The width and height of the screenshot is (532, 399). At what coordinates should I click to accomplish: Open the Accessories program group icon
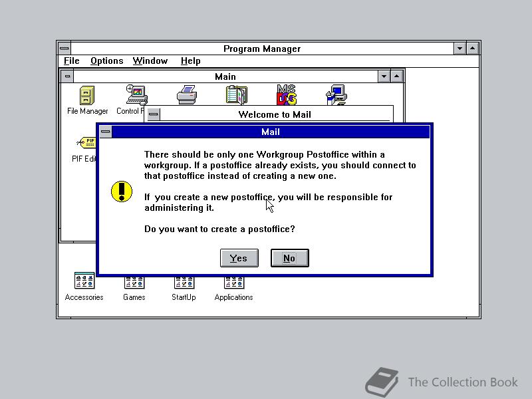tap(84, 280)
